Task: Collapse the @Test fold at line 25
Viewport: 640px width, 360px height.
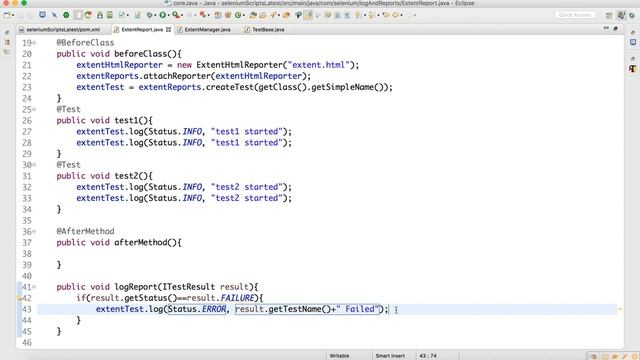Action: coord(34,109)
